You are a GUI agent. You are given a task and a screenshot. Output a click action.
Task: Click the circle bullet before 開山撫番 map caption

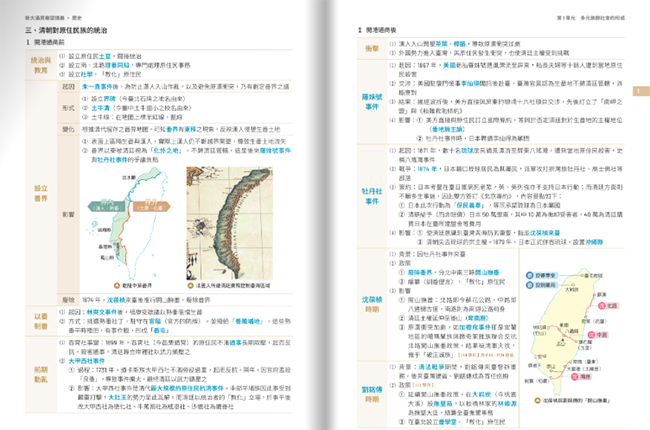(x=537, y=401)
